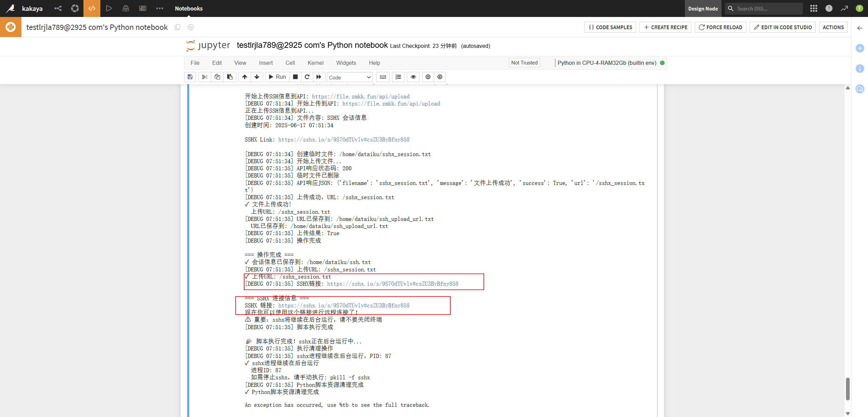This screenshot has width=868, height=417.
Task: Open the Widgets menu
Action: click(x=346, y=63)
